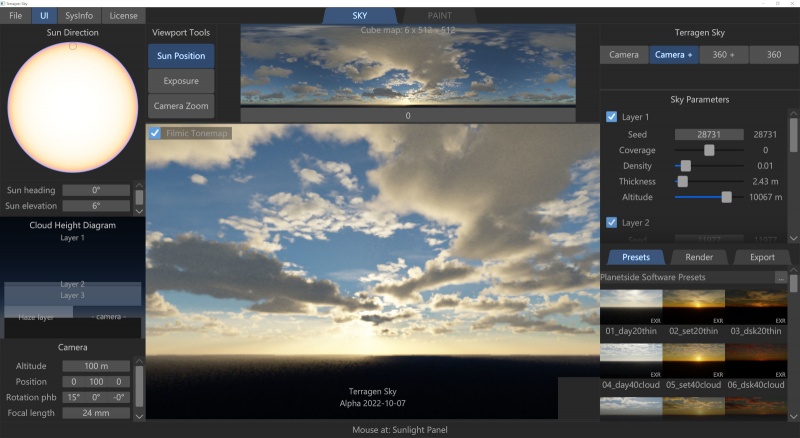Disable the Layer 2 checkbox
The image size is (800, 438).
pyautogui.click(x=611, y=223)
